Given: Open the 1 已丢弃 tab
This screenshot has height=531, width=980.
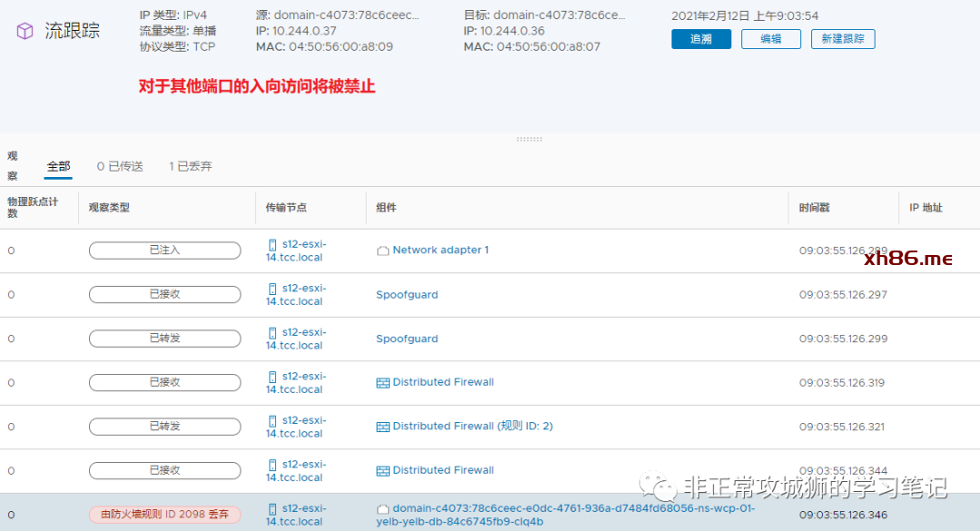Looking at the screenshot, I should (x=191, y=167).
